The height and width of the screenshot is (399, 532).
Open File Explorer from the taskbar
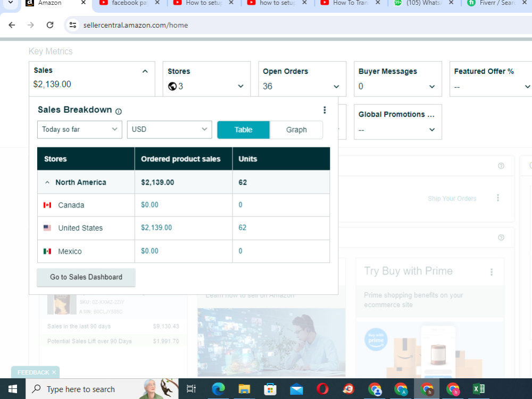coord(244,389)
